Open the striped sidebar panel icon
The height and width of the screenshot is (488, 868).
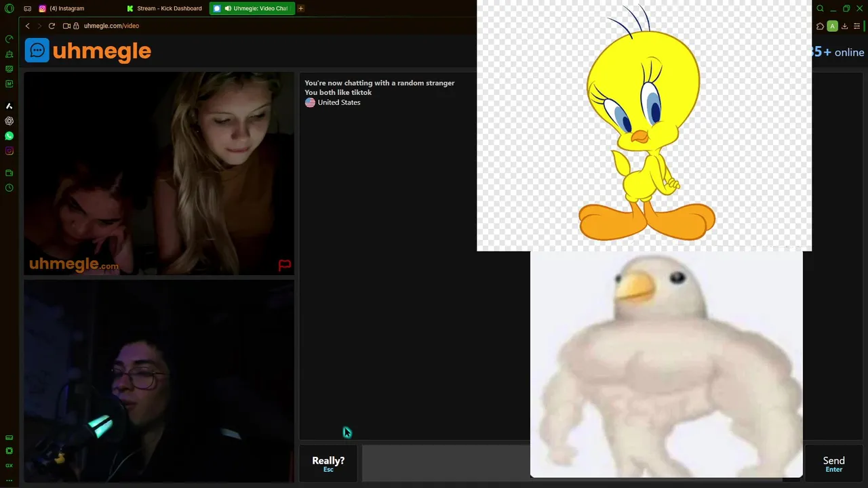(x=9, y=68)
